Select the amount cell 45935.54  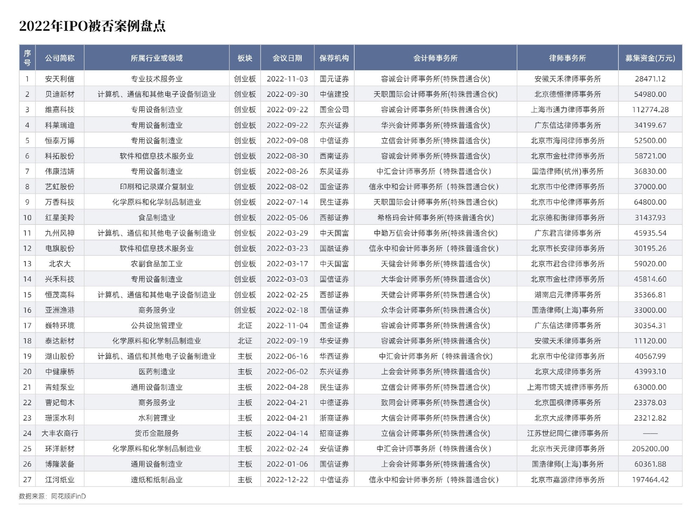click(x=650, y=233)
